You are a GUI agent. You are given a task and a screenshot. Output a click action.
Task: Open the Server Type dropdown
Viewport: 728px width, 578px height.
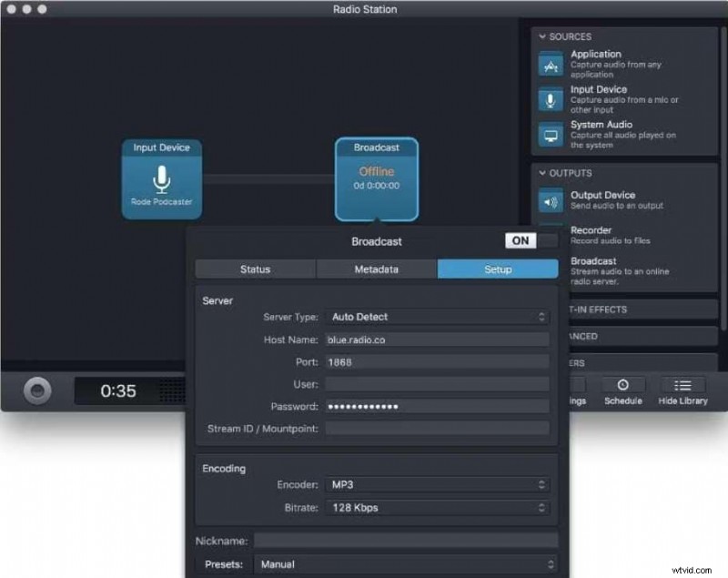pos(438,317)
